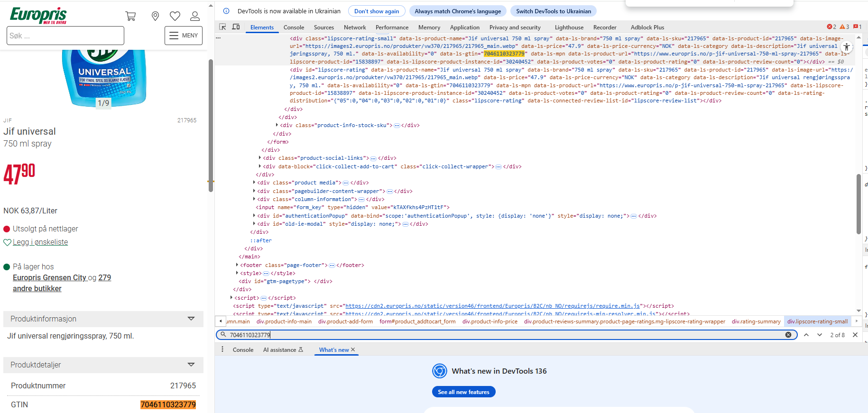Viewport: 868px width, 413px height.
Task: Open the Lighthouse tab
Action: pos(569,28)
